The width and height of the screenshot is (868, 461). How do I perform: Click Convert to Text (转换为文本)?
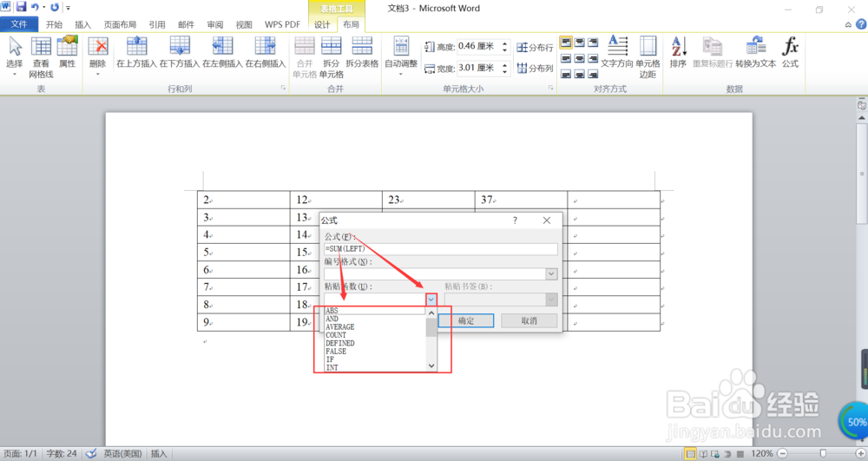756,53
